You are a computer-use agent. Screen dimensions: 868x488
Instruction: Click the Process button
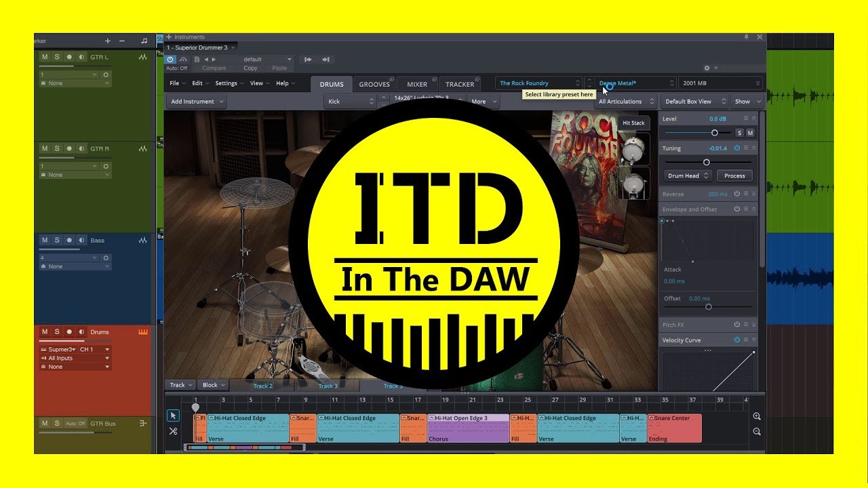point(734,176)
